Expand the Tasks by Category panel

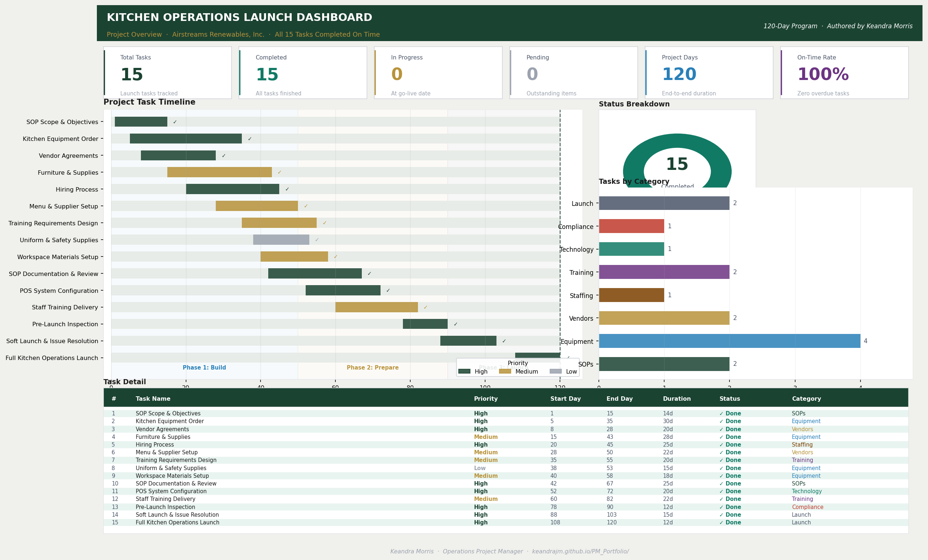point(634,181)
